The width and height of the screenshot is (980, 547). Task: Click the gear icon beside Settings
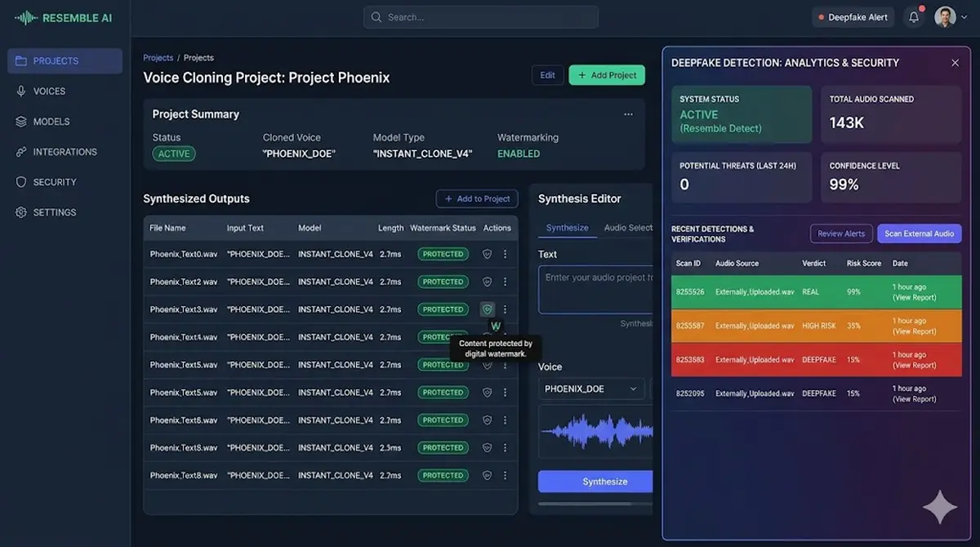pos(20,211)
